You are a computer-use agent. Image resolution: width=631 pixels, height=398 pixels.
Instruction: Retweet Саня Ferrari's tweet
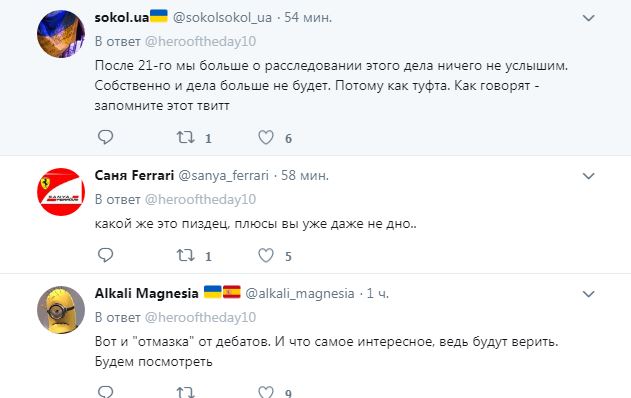click(186, 255)
